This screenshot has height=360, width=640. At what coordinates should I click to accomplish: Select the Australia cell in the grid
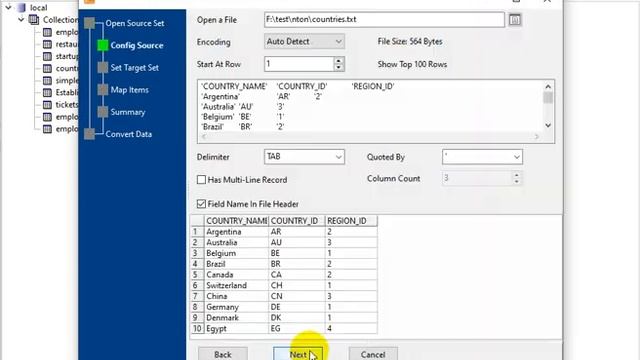pos(236,242)
